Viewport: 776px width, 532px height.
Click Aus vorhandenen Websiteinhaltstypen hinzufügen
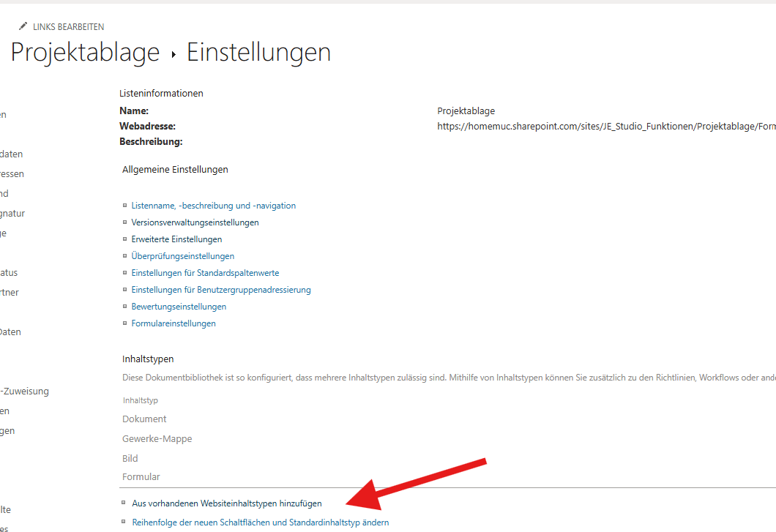[226, 503]
